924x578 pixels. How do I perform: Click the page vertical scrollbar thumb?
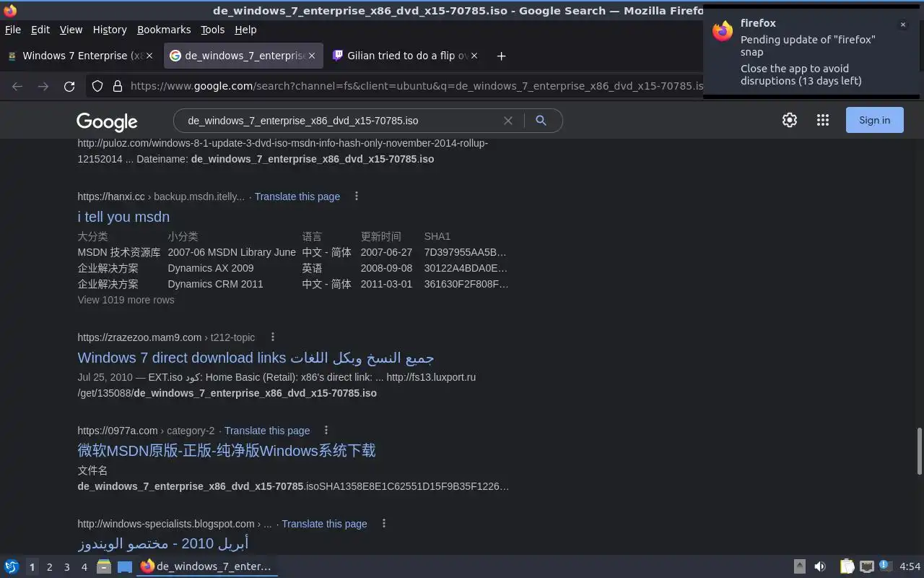point(919,452)
